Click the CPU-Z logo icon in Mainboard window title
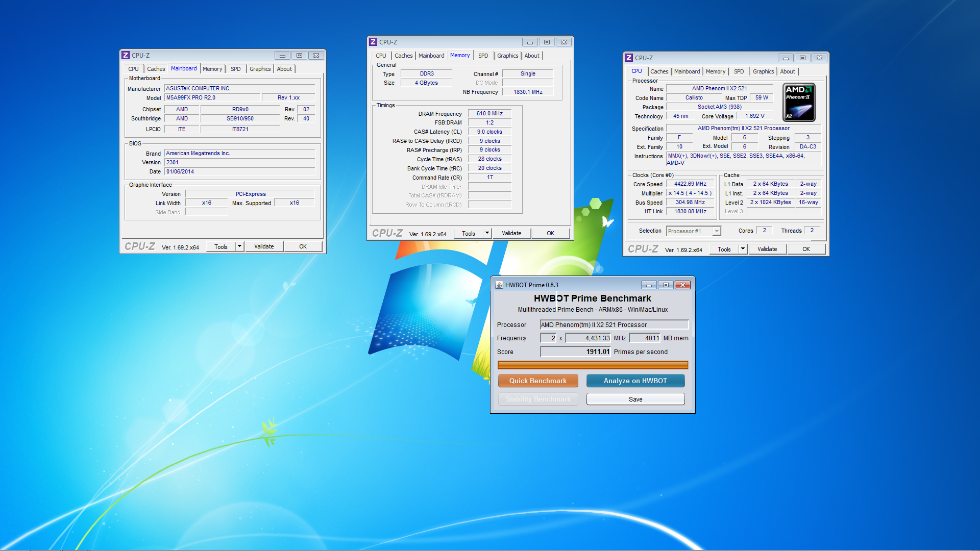 (x=126, y=55)
